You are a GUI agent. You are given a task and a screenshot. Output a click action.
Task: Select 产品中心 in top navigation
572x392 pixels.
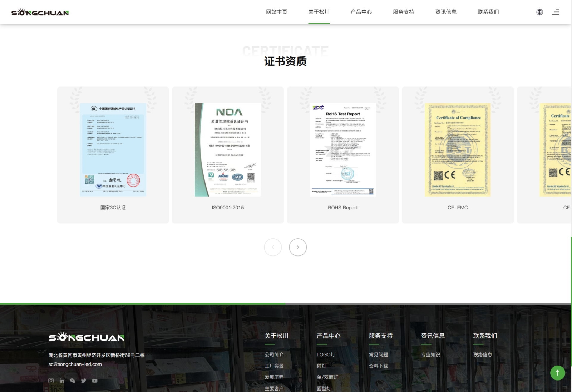point(361,12)
